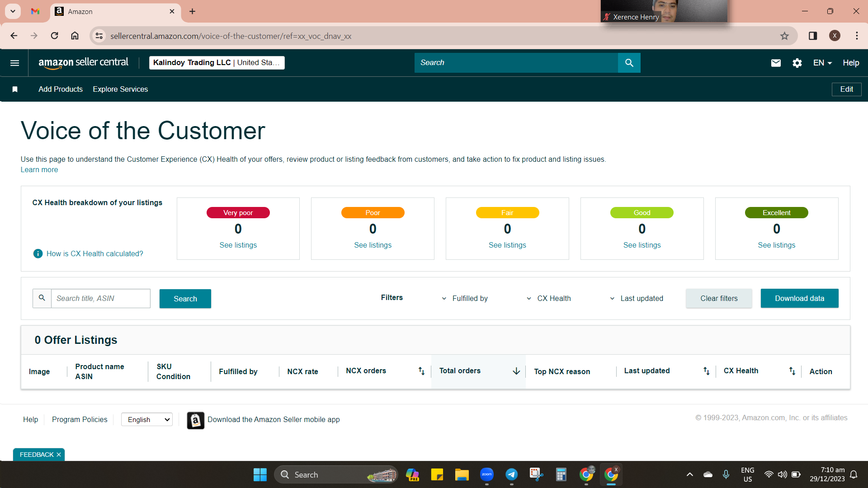Focus the Search title, ASIN field
The width and height of the screenshot is (868, 488).
pyautogui.click(x=100, y=299)
